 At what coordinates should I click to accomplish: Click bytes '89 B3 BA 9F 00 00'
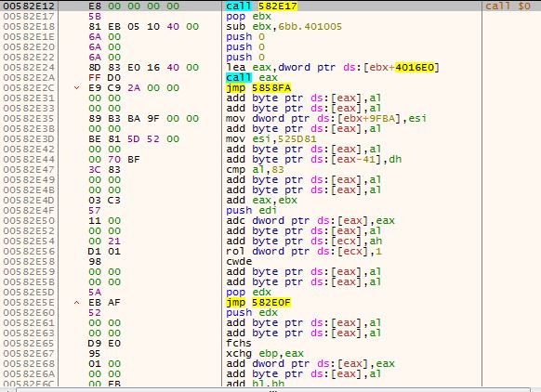143,118
